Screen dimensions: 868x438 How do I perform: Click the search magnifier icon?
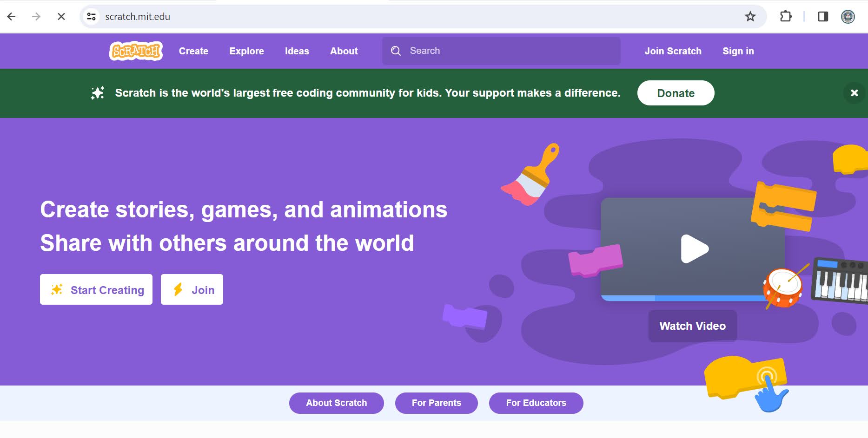(396, 51)
